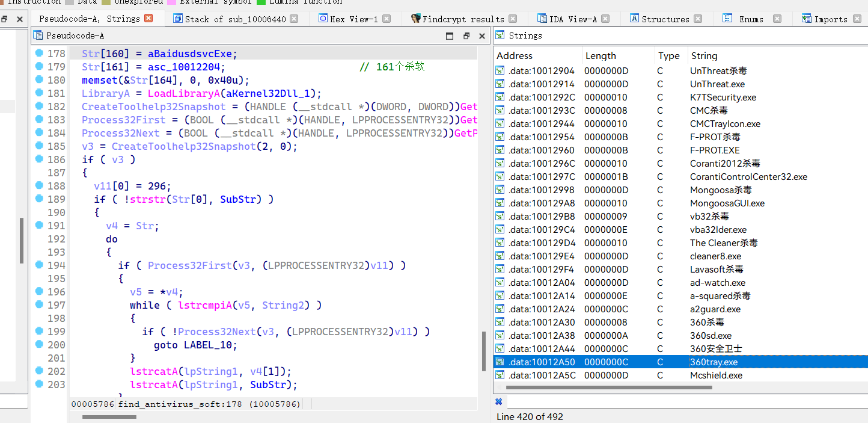Close the Stack of sub_10006440 tab
Screen dimensions: 868x423
(x=294, y=19)
